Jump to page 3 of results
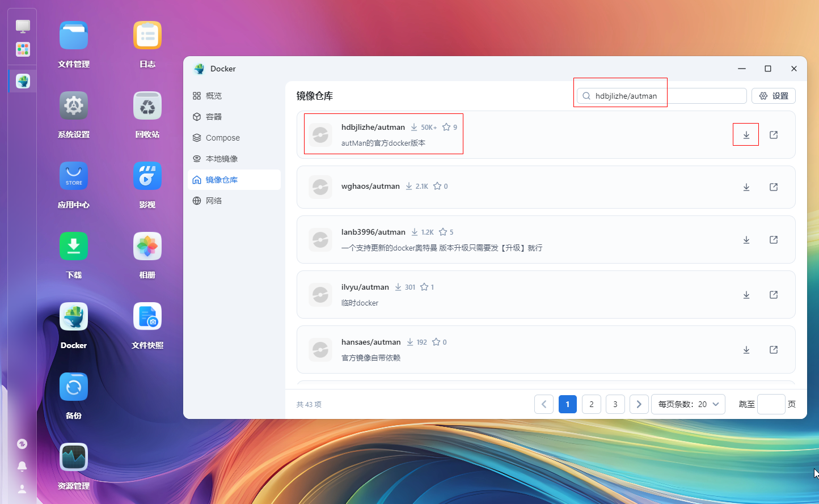Screen dimensions: 819x504 click(615, 404)
